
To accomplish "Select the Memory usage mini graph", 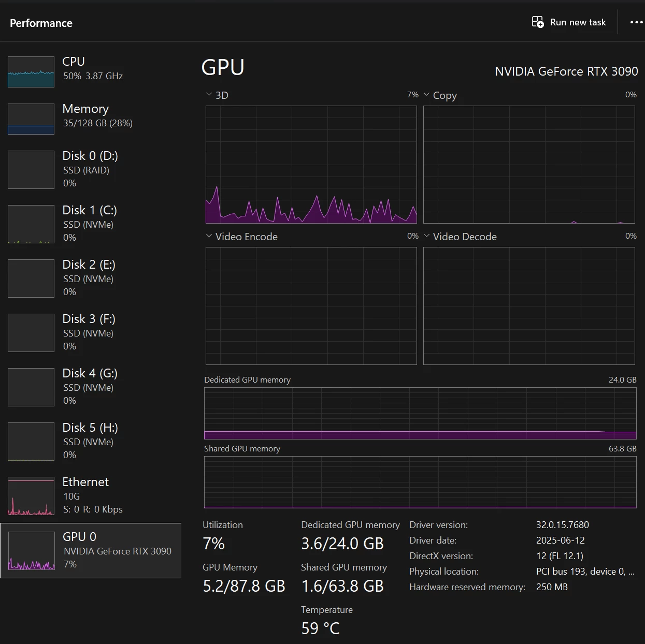I will pyautogui.click(x=31, y=119).
